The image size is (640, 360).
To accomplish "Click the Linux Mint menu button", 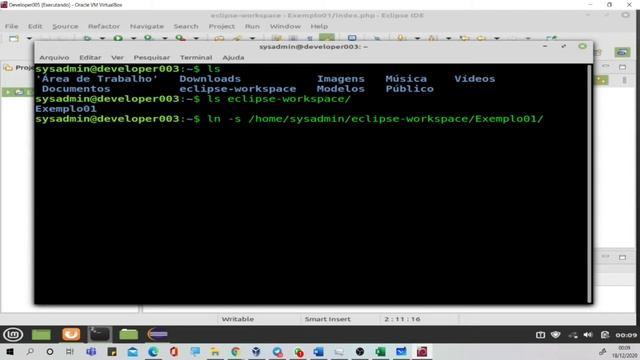I will tap(13, 335).
